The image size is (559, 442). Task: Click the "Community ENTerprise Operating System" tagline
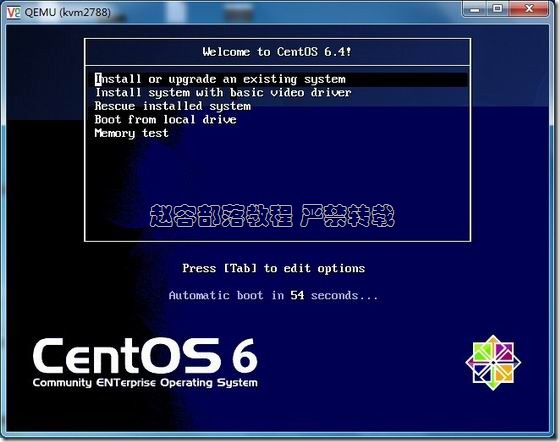click(145, 382)
